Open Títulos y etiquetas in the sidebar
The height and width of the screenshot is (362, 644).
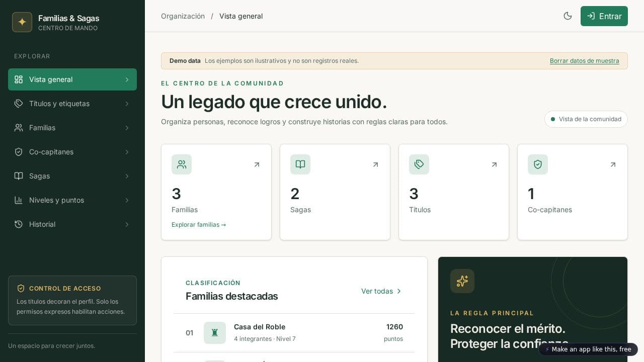coord(72,104)
